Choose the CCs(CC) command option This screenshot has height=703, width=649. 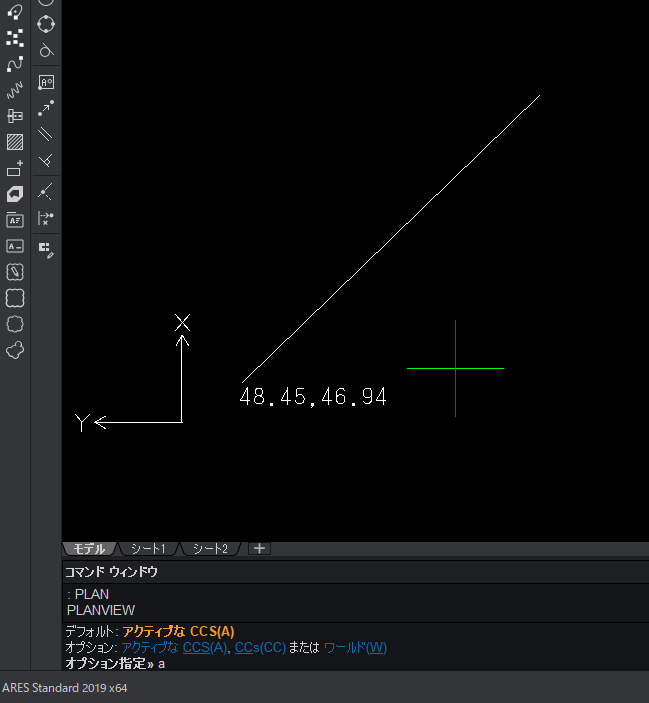(260, 647)
